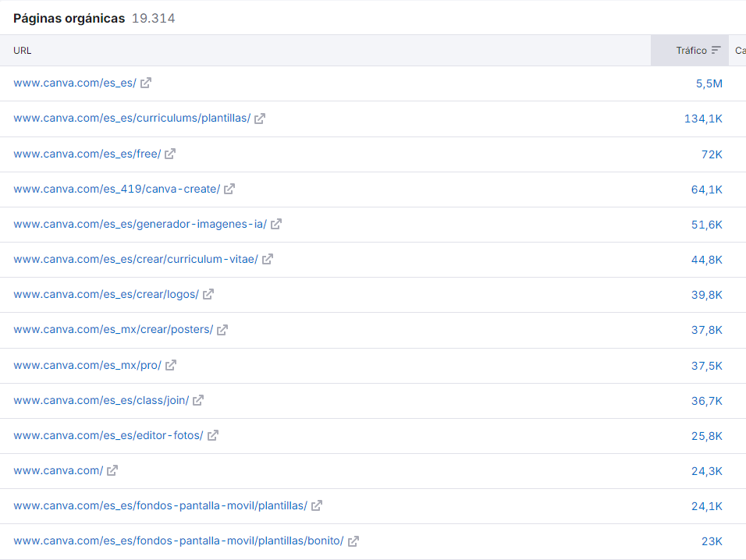Open link www.canva.com/es_es/crear/curriculum-vitae/
Viewport: 746px width, 560px height.
(136, 259)
